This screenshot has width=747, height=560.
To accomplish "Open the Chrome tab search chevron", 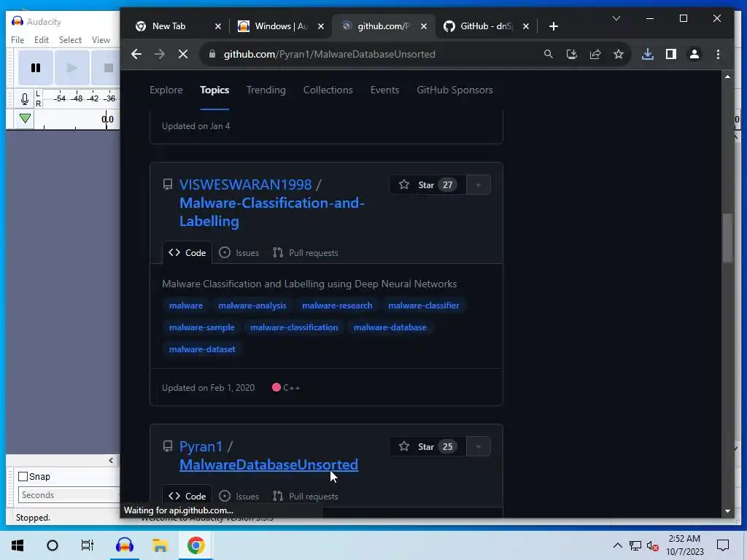I will point(616,18).
